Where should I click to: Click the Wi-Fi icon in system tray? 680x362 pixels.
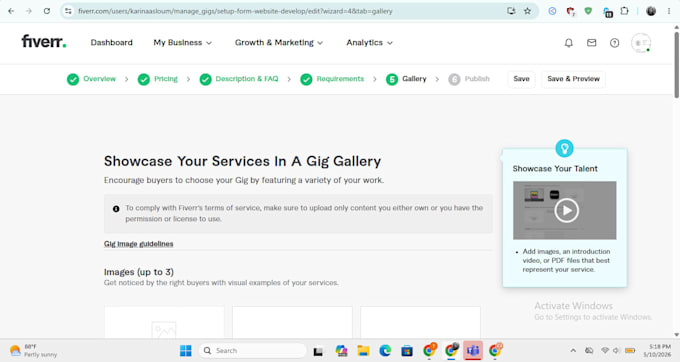605,350
